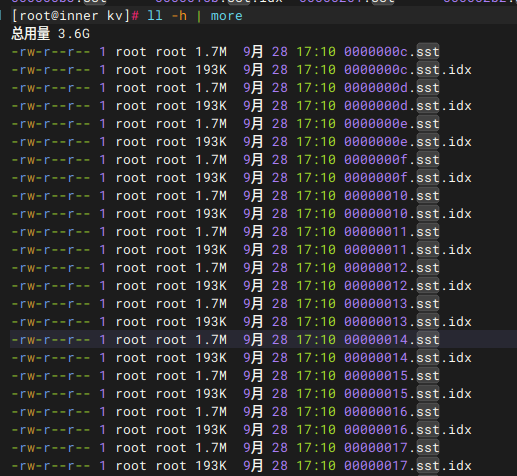This screenshot has width=517, height=476.
Task: Click file name 00000010.sst.idx
Action: click(408, 214)
